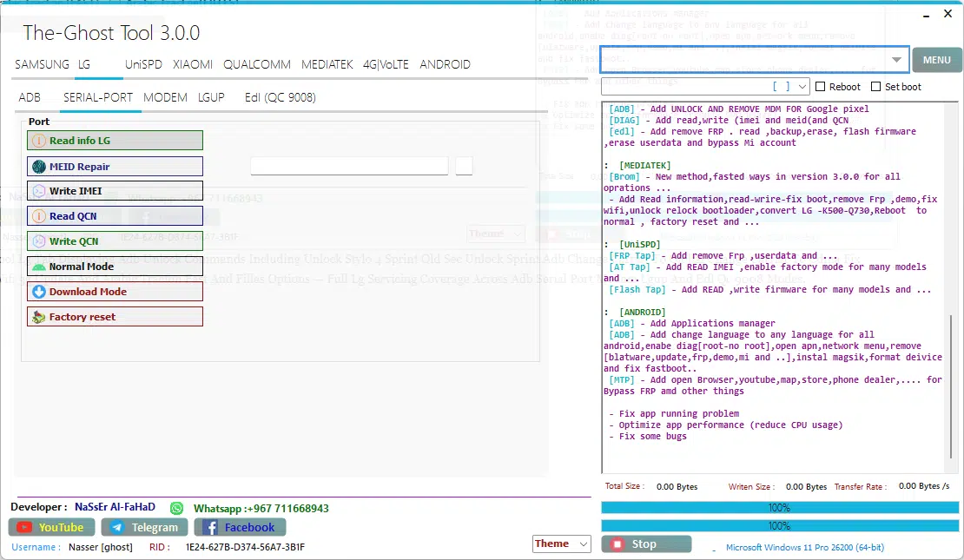The image size is (964, 560).
Task: Switch to the 4G|VoLTE tab
Action: point(386,64)
